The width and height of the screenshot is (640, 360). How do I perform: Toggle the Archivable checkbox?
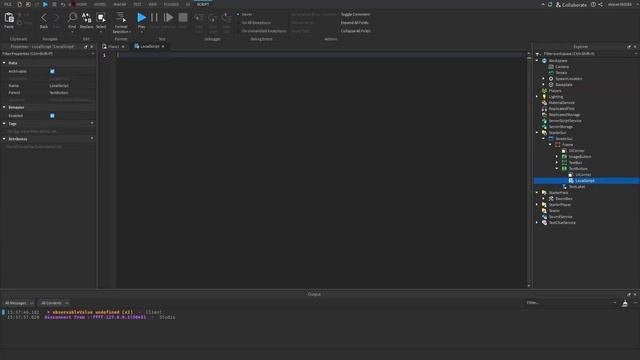[52, 71]
